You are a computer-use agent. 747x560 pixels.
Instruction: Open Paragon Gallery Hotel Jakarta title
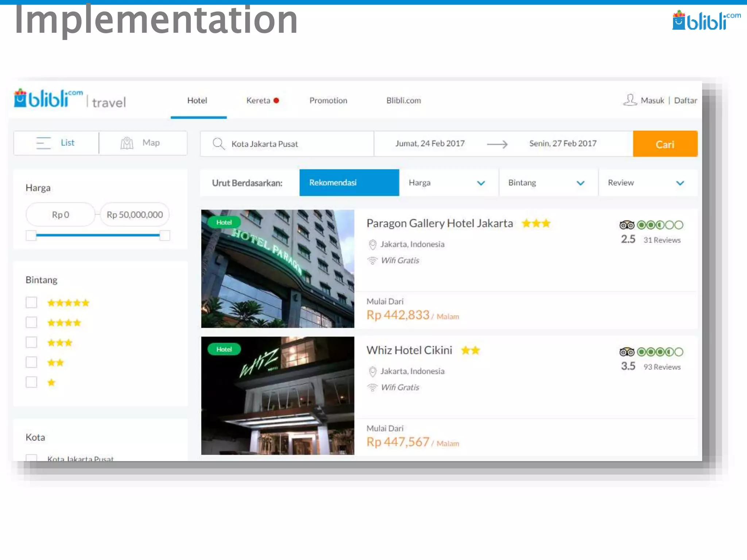coord(440,223)
